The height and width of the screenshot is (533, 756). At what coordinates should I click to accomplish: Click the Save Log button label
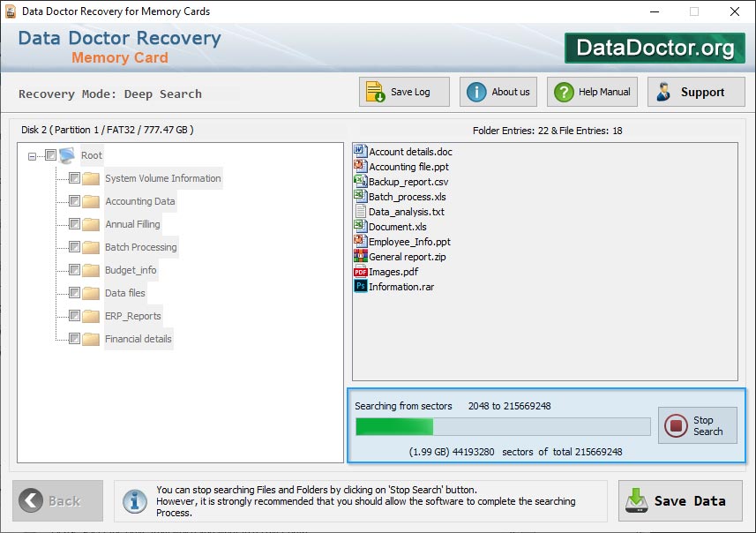tap(410, 92)
